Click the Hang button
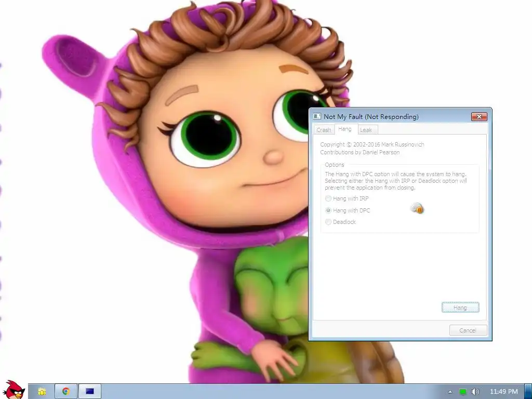This screenshot has width=532, height=399. coord(460,308)
